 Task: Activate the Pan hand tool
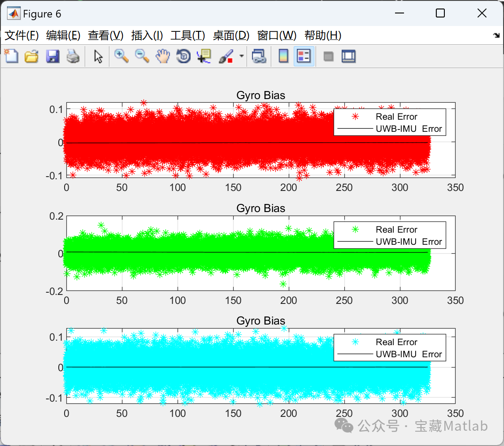pos(163,56)
